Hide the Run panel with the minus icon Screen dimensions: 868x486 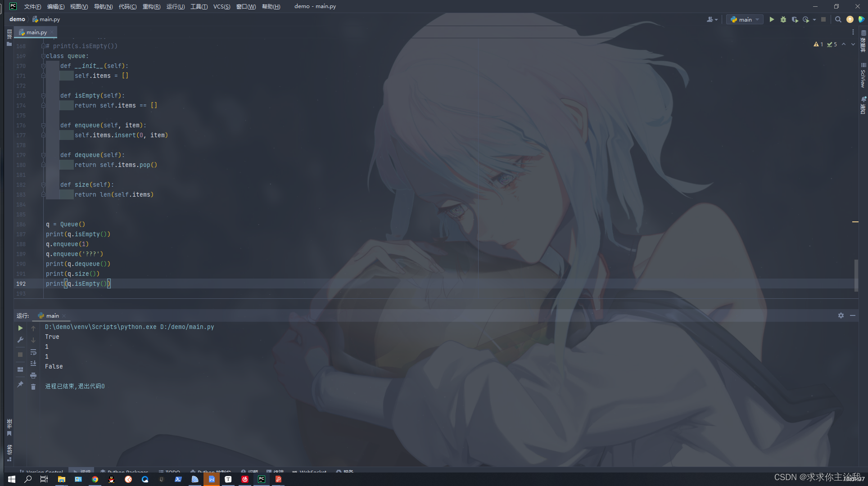tap(853, 315)
